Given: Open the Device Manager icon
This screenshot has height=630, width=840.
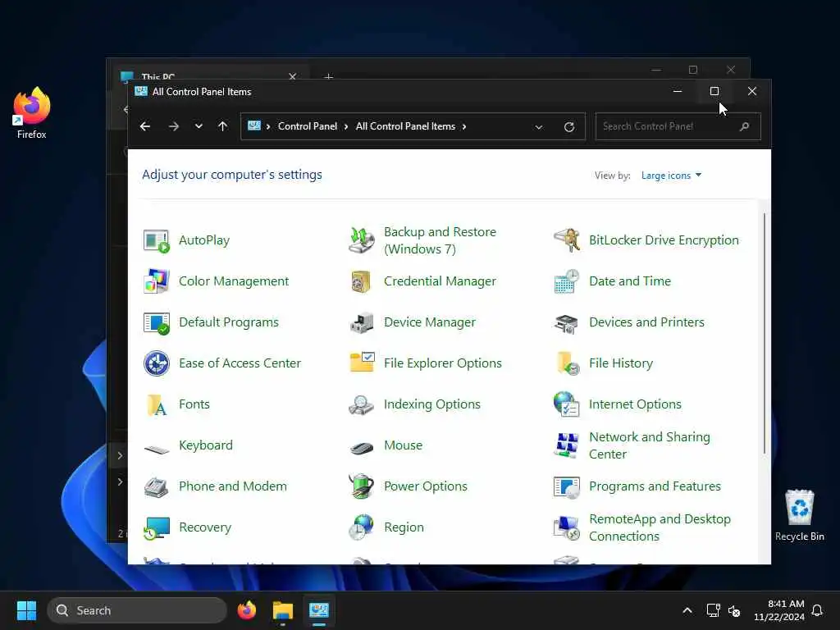Looking at the screenshot, I should (362, 322).
